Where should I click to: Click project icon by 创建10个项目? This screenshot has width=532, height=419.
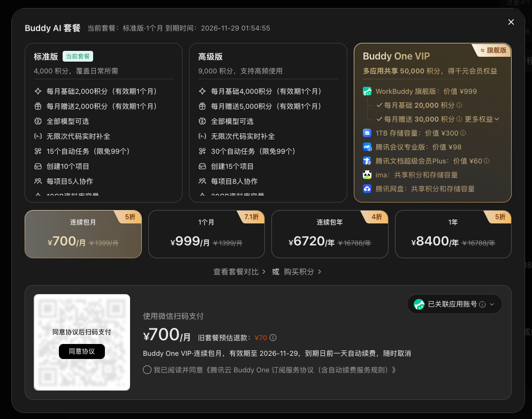coord(38,167)
